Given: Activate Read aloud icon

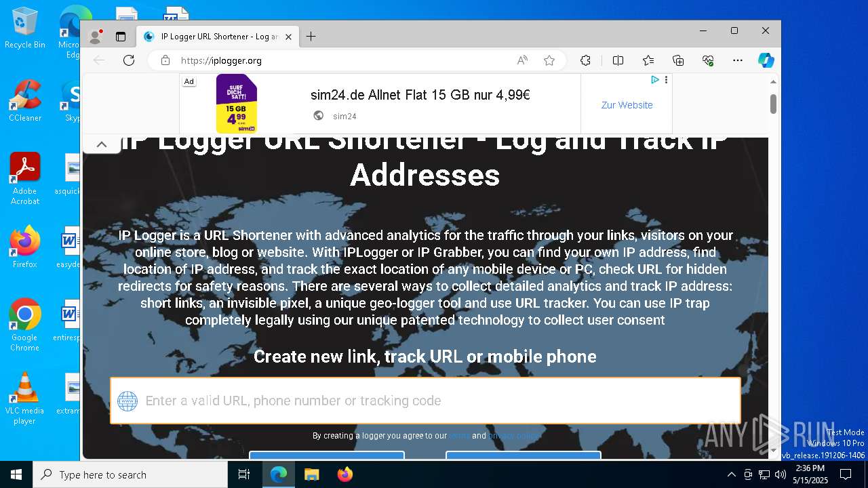Looking at the screenshot, I should point(522,60).
